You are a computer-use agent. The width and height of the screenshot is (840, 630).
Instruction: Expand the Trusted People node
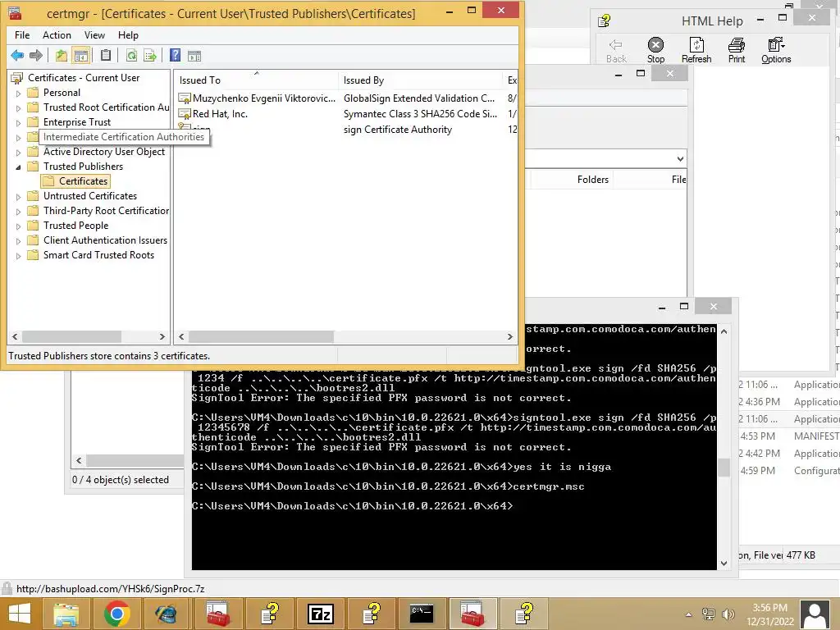18,226
